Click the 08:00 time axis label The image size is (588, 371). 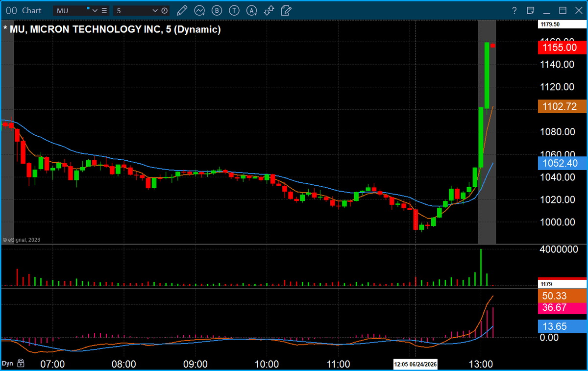coord(123,364)
